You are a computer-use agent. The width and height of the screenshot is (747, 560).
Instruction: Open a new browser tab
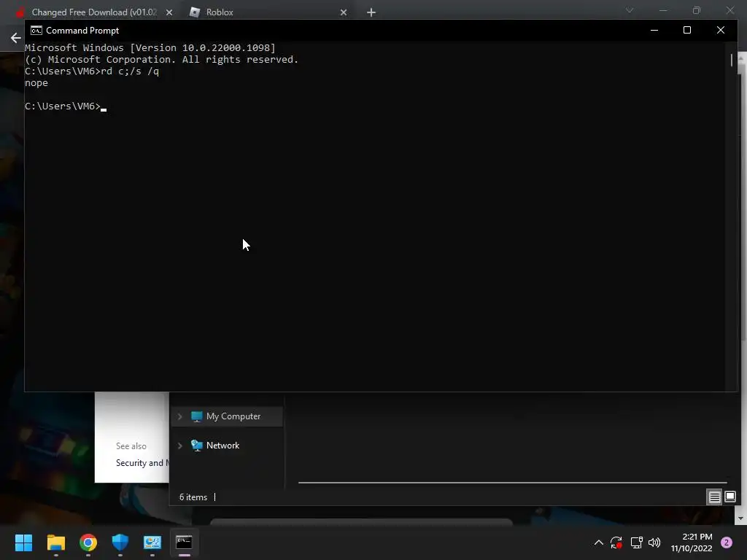pos(371,12)
